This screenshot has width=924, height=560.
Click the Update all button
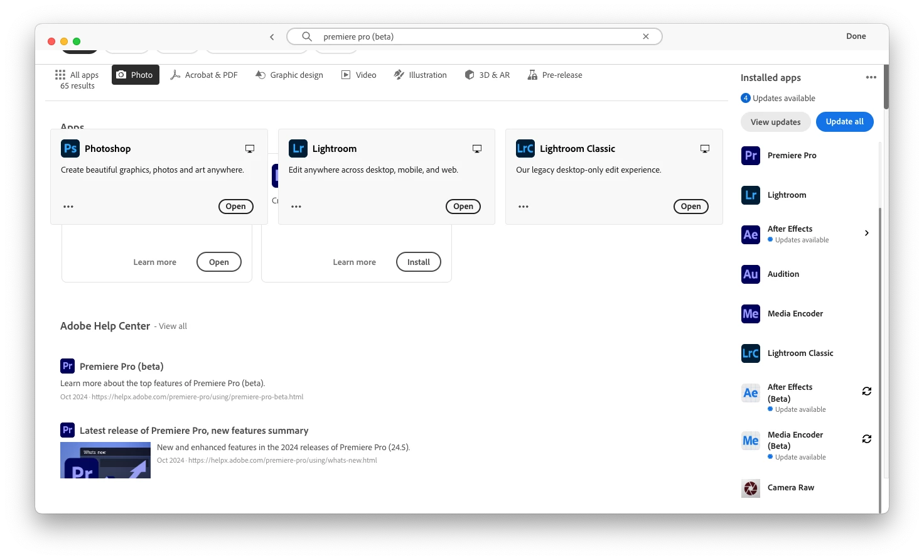(845, 122)
